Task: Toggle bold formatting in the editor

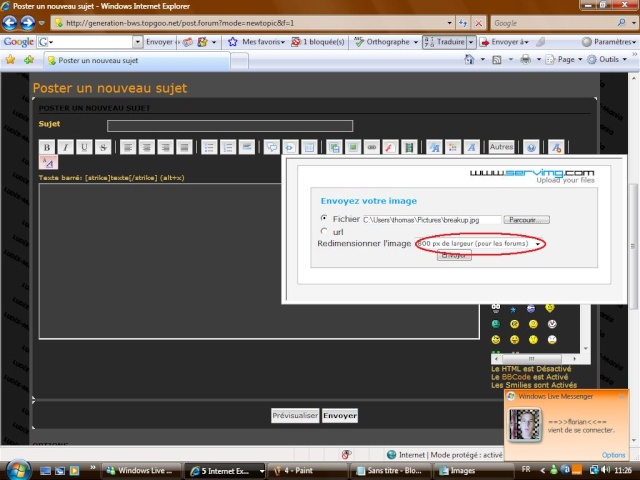Action: [47, 147]
